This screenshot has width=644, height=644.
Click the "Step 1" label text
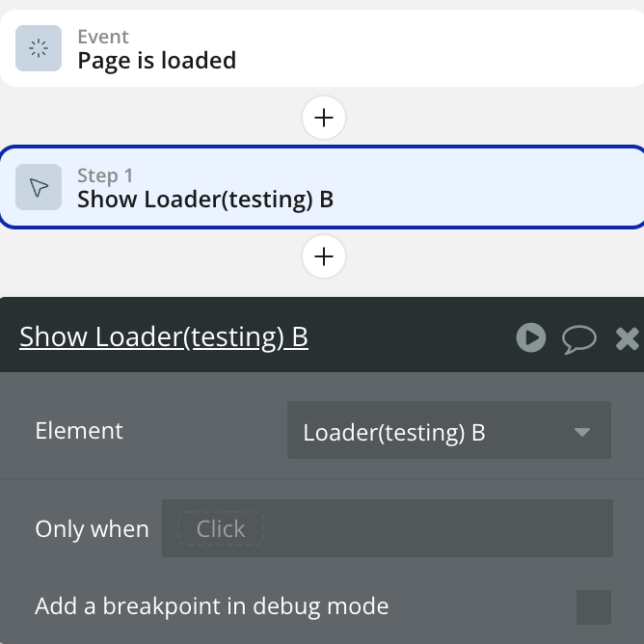coord(105,175)
